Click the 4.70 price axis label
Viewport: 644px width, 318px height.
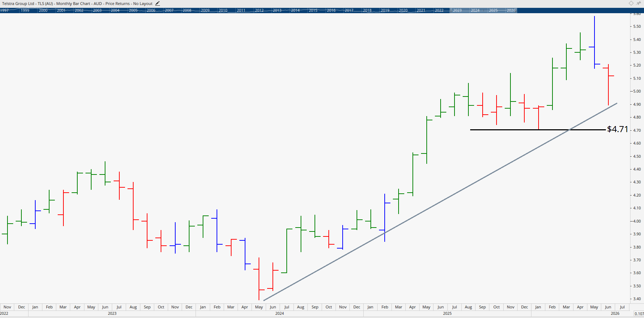pos(637,130)
